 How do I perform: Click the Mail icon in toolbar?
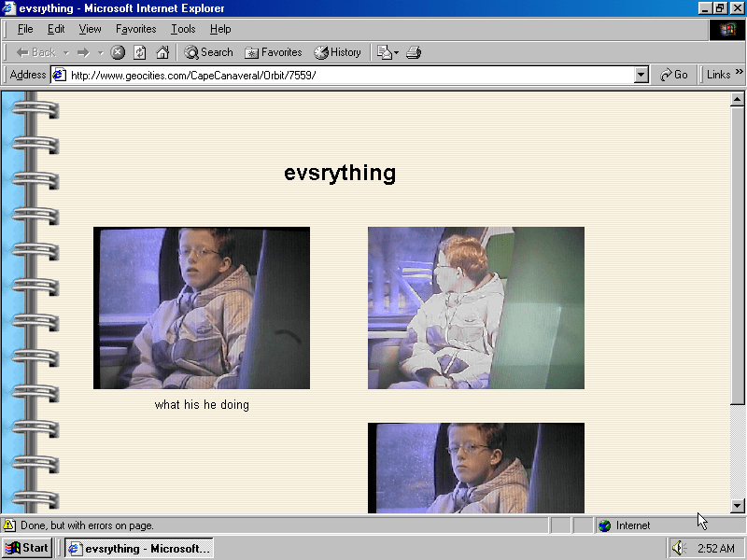coord(385,52)
